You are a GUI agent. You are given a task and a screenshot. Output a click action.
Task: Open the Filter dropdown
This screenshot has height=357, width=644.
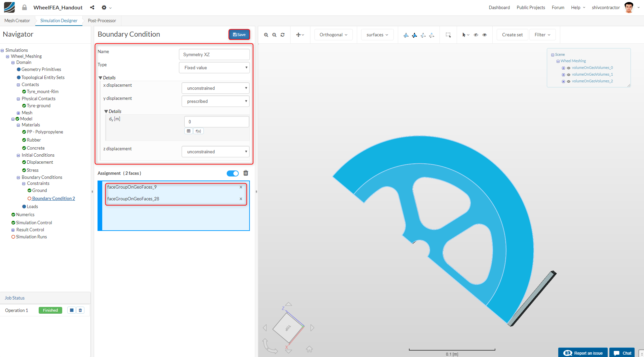point(542,35)
